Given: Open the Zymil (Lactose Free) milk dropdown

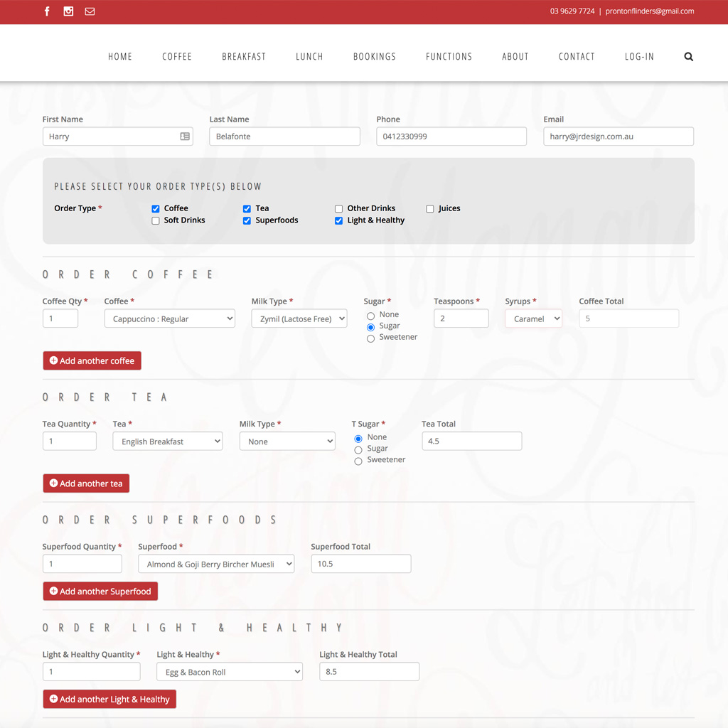Looking at the screenshot, I should [x=299, y=318].
